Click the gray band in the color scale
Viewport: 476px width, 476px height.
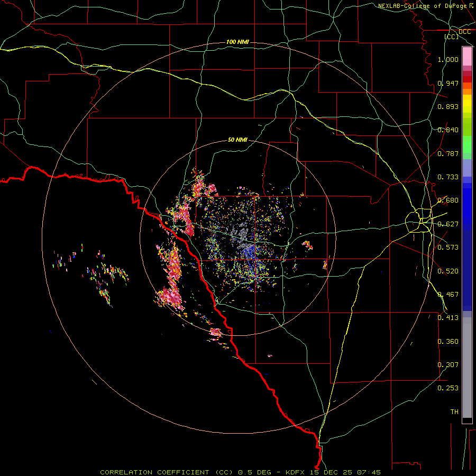click(x=467, y=368)
